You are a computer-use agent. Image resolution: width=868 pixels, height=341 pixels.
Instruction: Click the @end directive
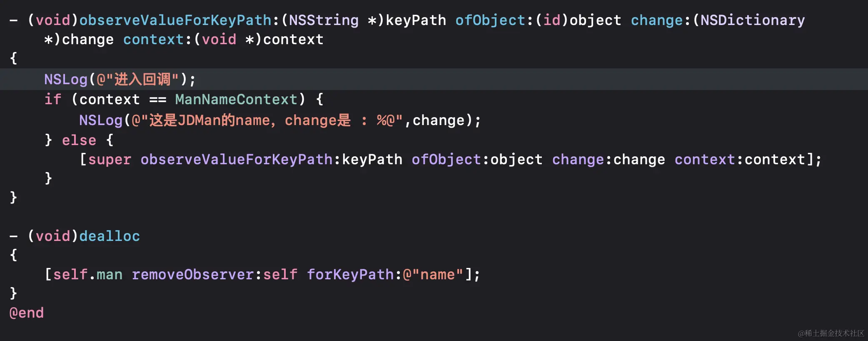27,313
